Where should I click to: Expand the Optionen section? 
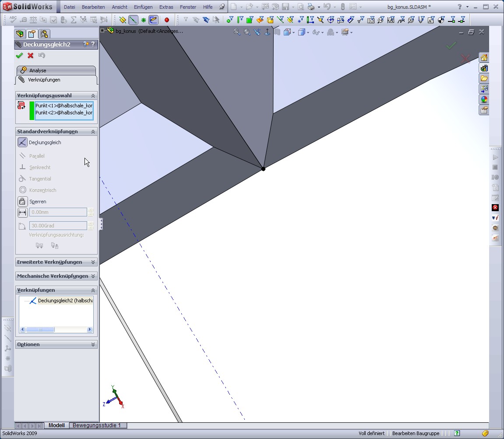coord(56,344)
